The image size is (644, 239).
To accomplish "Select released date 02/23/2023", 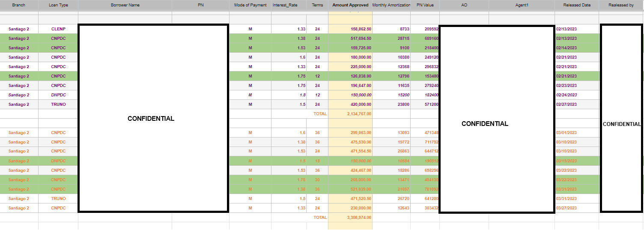I will pyautogui.click(x=577, y=86).
